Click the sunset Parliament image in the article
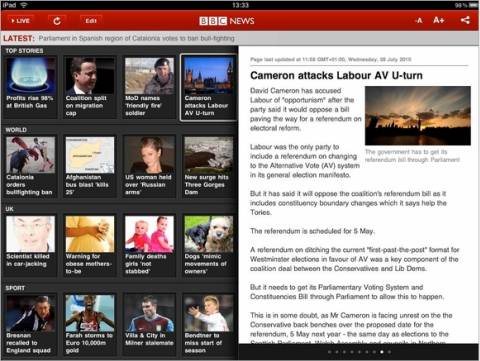The image size is (480, 361). [418, 115]
